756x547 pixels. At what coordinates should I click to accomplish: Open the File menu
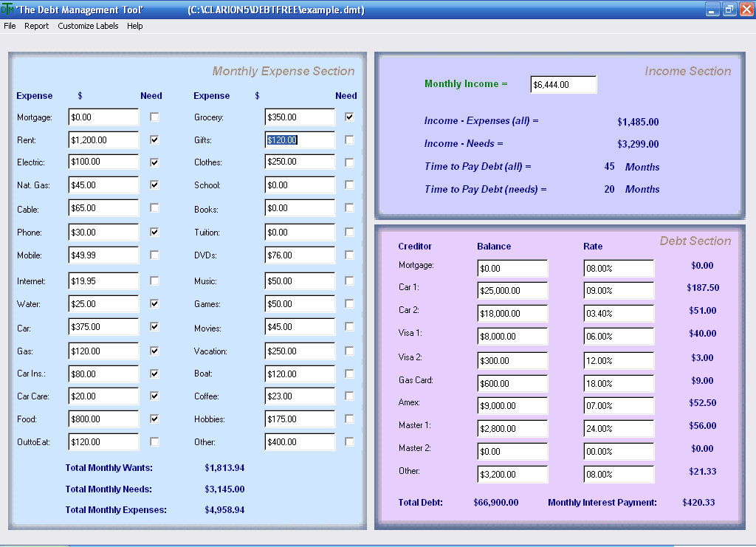10,26
